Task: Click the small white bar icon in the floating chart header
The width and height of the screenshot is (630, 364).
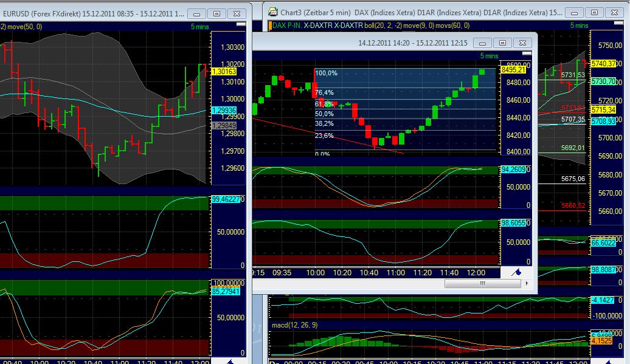Action: tap(527, 53)
